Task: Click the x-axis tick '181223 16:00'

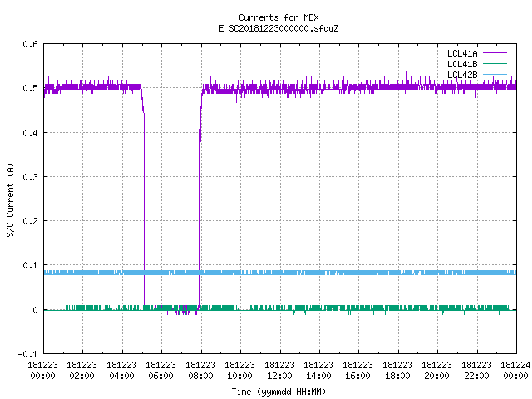Action: click(358, 371)
